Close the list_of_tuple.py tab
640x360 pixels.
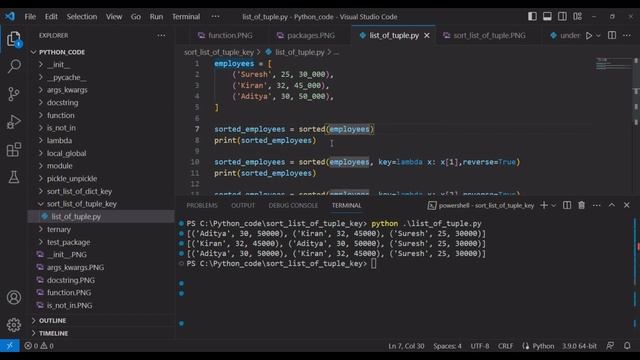427,36
